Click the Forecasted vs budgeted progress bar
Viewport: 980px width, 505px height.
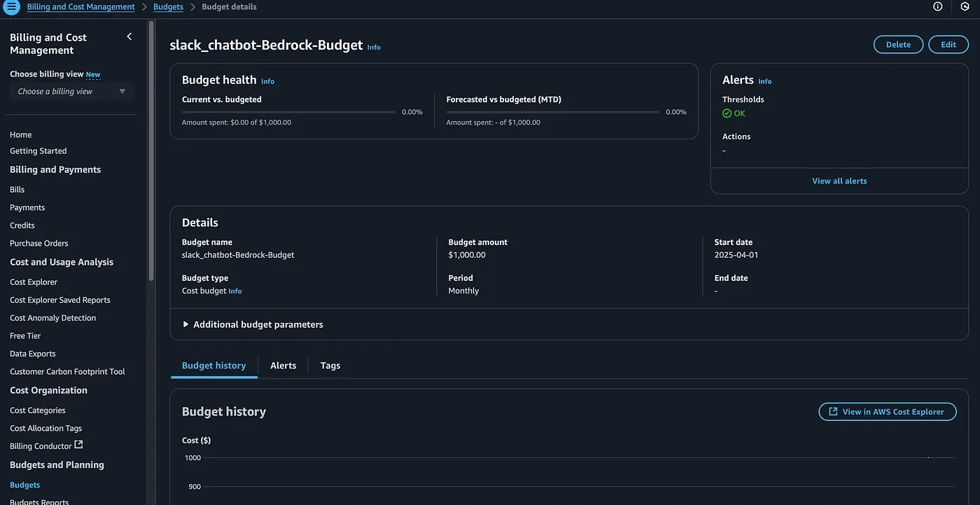tap(553, 112)
